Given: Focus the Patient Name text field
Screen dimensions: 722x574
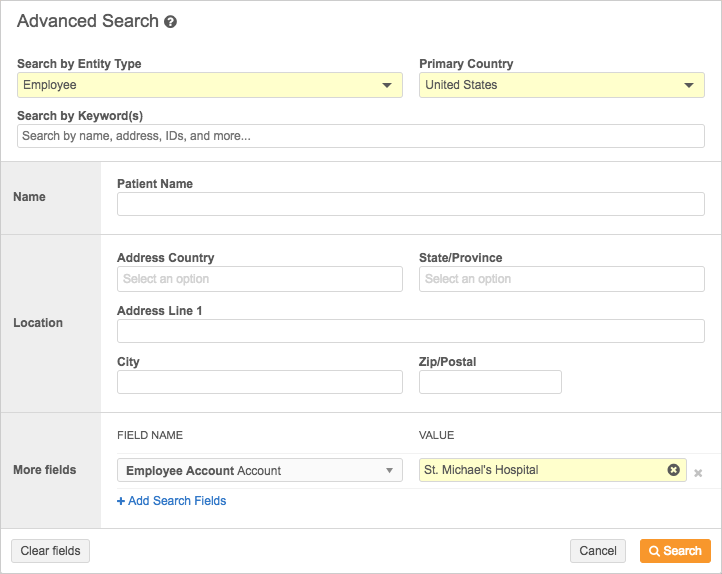Looking at the screenshot, I should point(410,204).
